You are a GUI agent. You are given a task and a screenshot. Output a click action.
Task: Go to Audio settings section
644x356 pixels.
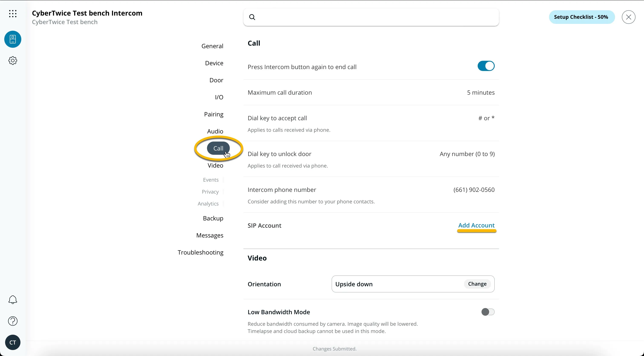(x=215, y=131)
